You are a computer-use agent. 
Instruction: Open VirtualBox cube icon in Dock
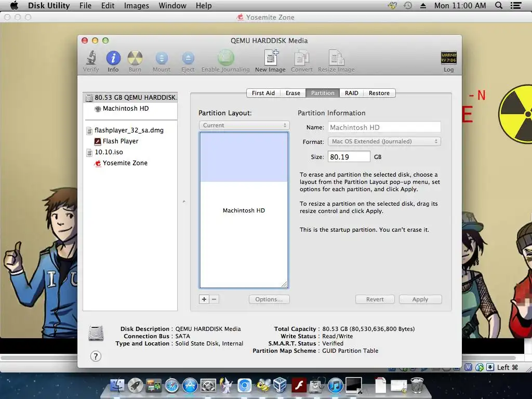[280, 385]
